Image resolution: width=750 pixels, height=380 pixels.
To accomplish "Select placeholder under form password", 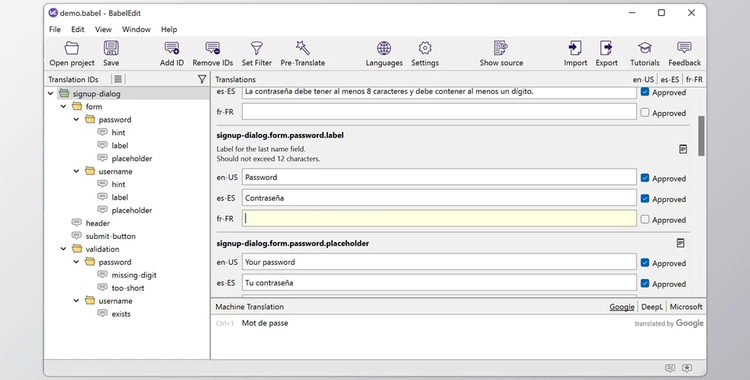I will click(132, 158).
